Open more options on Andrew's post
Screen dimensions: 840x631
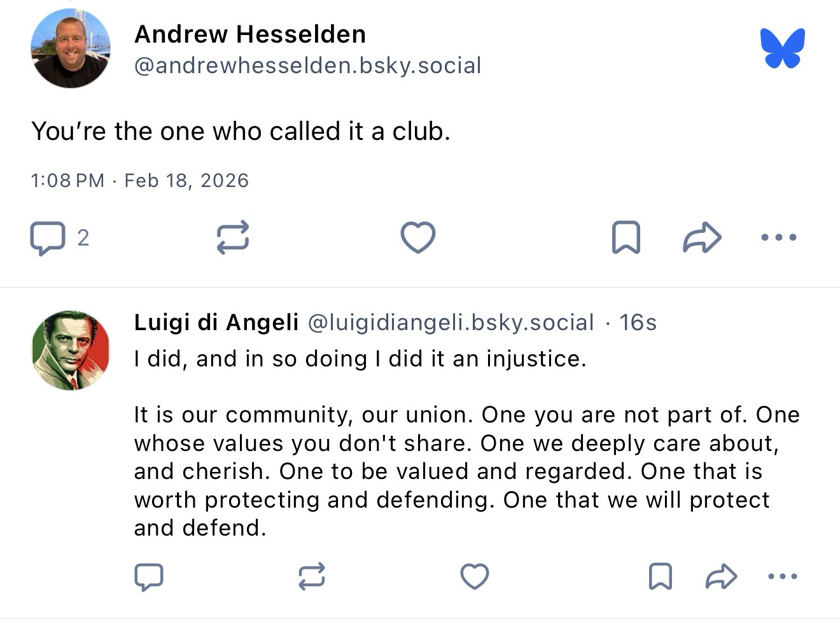(x=778, y=238)
